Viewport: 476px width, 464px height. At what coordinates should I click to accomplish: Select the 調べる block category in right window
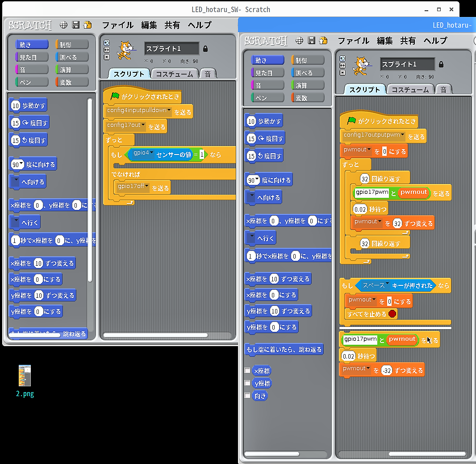[308, 73]
